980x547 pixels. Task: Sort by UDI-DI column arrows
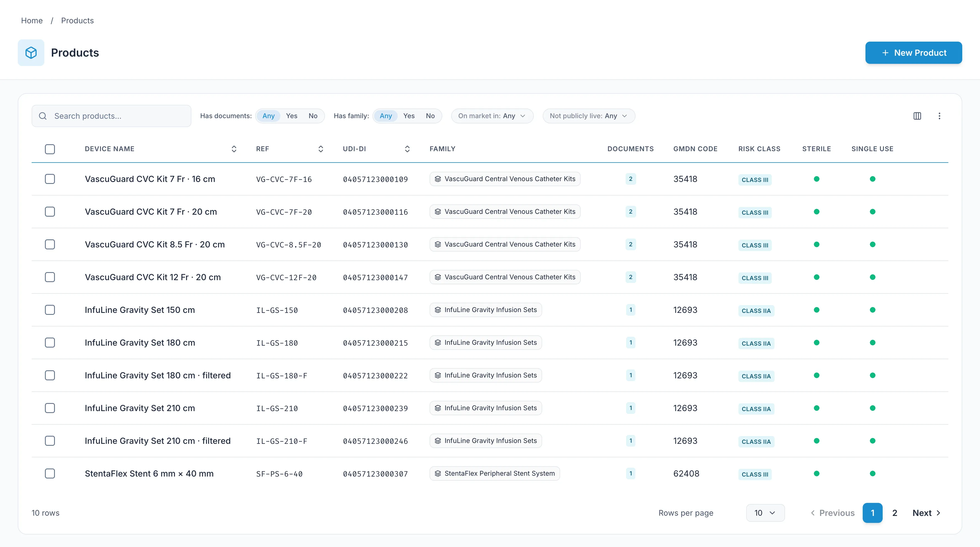coord(407,149)
